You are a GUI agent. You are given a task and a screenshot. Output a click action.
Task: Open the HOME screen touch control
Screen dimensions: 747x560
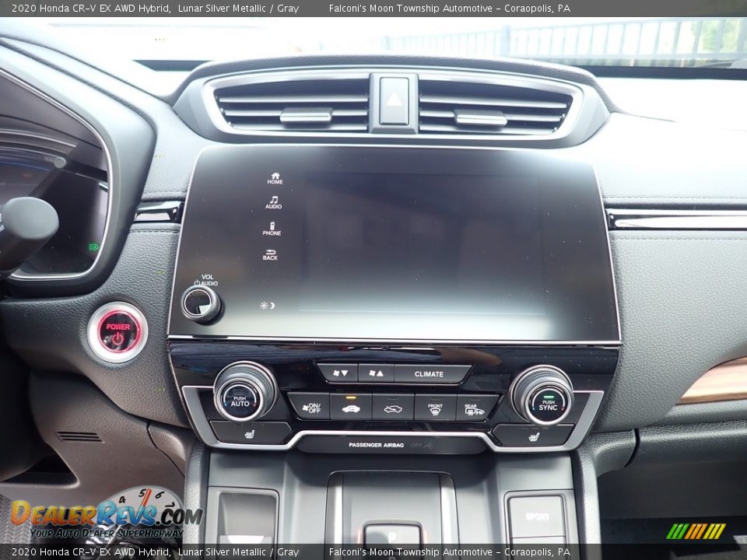[x=275, y=177]
